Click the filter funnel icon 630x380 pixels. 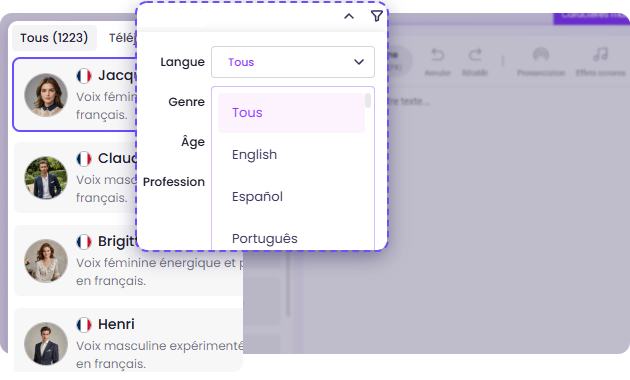tap(376, 16)
